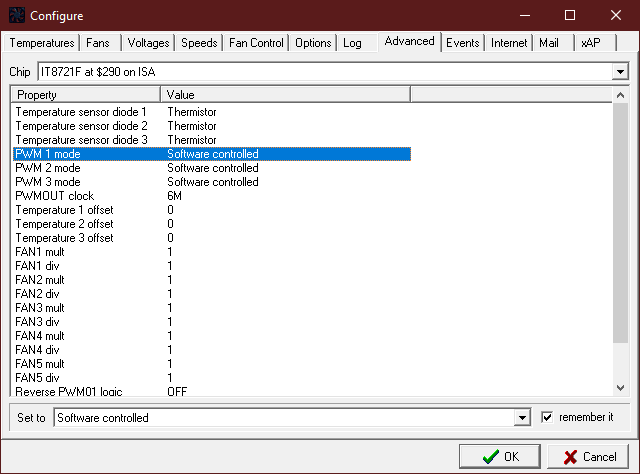Click PWM 2 mode 'Software controlled' value
Screen dimensions: 640x474
(213, 168)
